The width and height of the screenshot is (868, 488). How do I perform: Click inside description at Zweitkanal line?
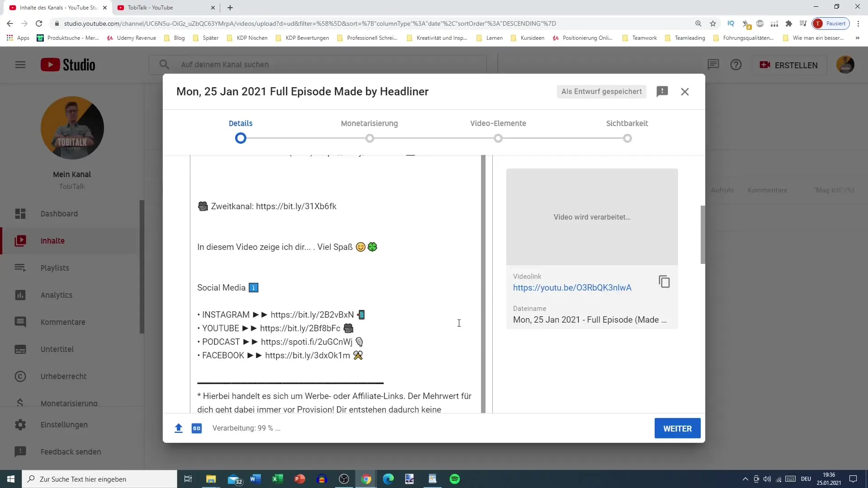click(x=267, y=206)
